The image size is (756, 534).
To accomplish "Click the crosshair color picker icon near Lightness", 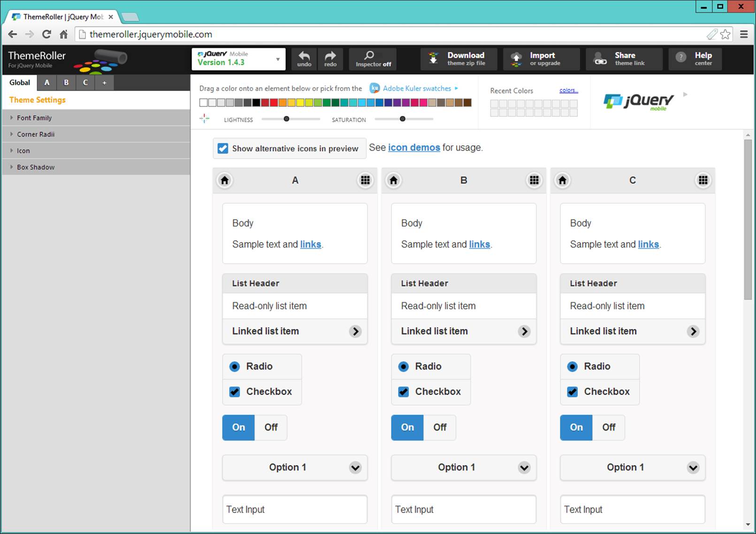I will (x=205, y=119).
